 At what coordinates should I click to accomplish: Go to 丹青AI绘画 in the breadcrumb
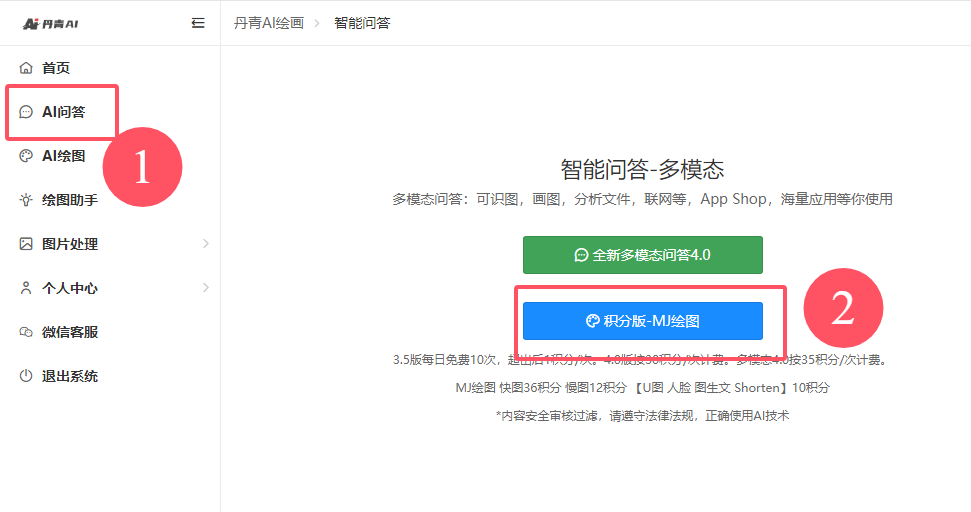[268, 23]
